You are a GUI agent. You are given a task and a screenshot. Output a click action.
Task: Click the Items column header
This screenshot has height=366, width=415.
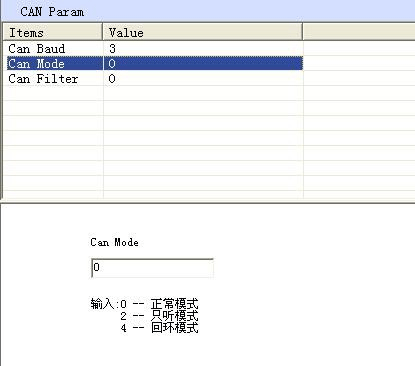click(53, 32)
